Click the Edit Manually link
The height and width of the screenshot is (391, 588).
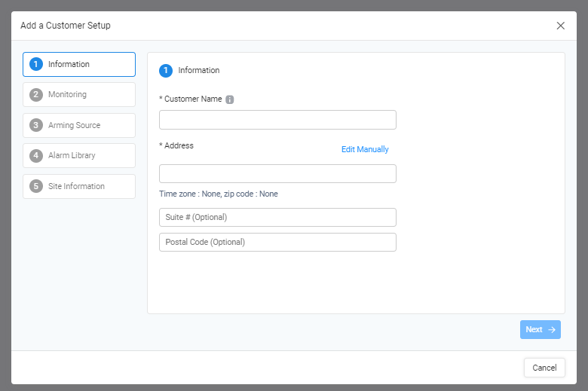(365, 149)
